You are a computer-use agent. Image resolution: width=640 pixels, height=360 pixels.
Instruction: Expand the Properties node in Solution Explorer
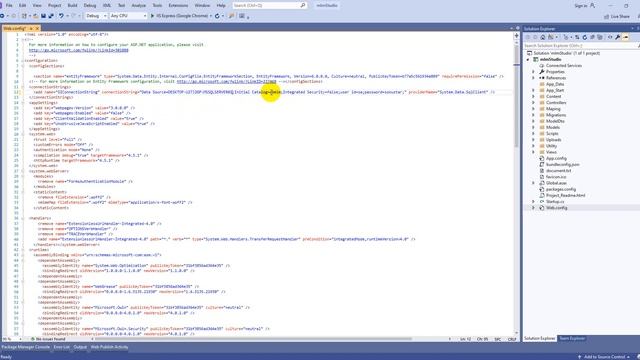533,72
